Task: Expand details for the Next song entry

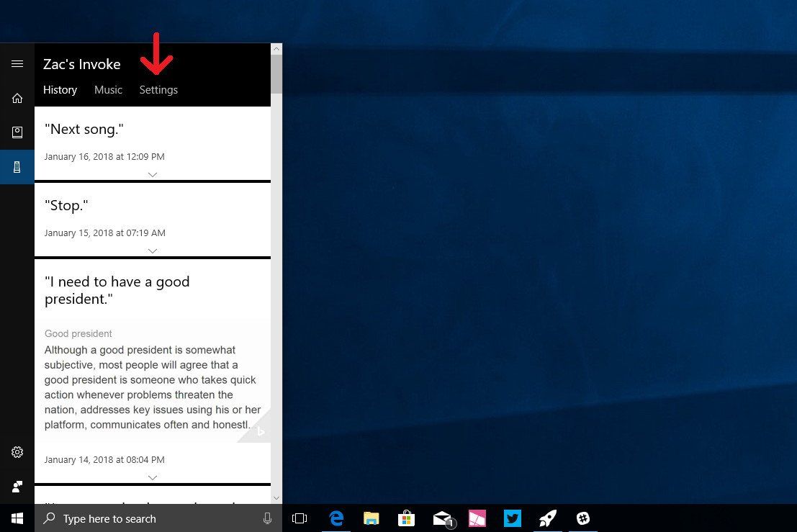Action: pyautogui.click(x=152, y=174)
